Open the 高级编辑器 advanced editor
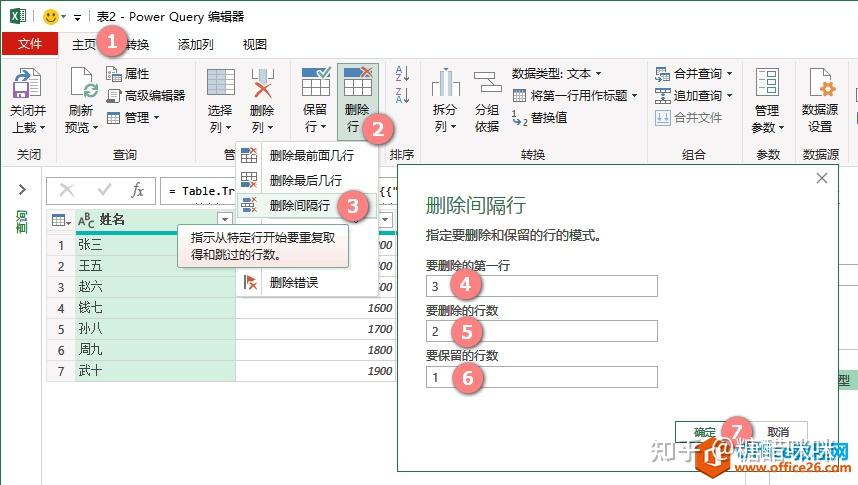This screenshot has width=858, height=485. (x=146, y=96)
